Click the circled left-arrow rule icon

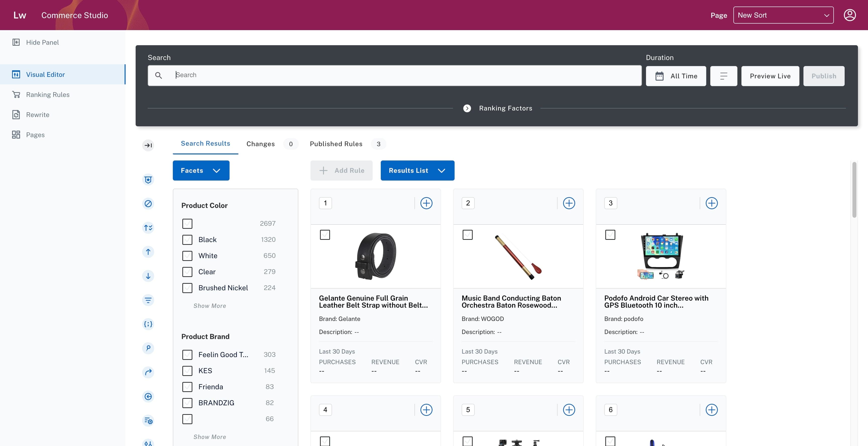[x=148, y=397]
